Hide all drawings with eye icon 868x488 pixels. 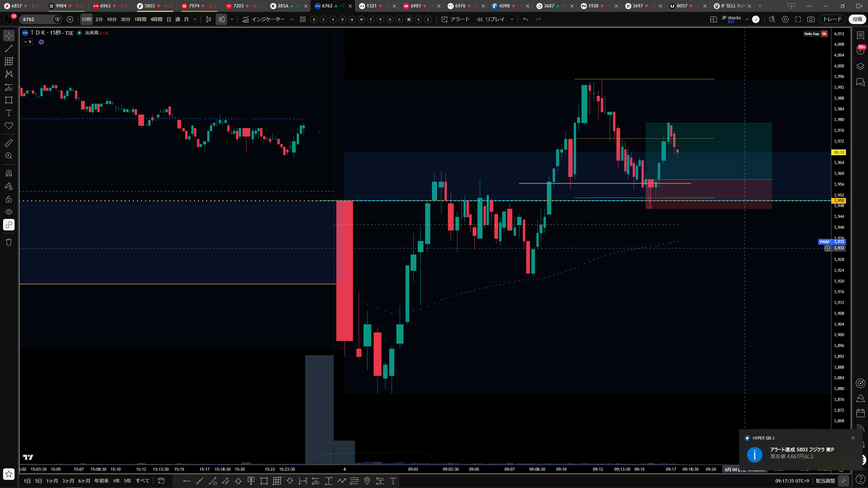tap(9, 212)
